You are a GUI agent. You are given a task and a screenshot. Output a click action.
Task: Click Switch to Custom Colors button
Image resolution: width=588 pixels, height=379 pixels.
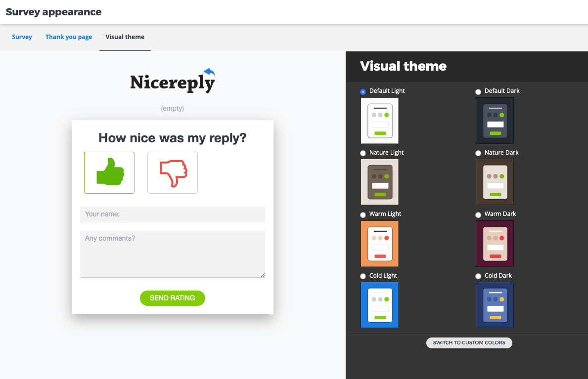[x=469, y=342]
